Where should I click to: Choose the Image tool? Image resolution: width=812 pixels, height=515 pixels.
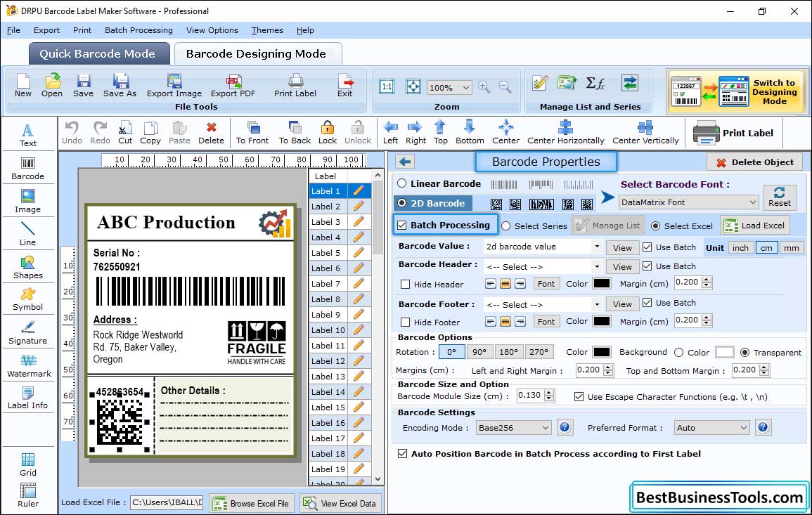coord(28,202)
